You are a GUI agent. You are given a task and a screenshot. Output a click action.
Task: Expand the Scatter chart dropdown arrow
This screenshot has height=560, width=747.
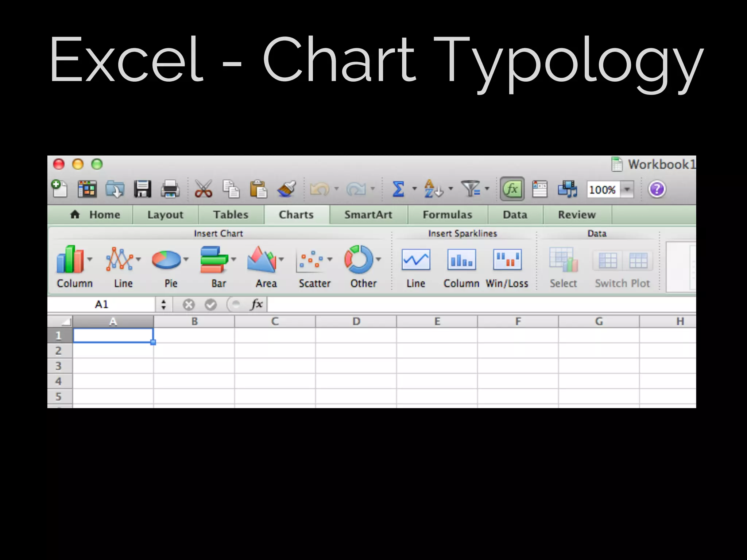330,259
